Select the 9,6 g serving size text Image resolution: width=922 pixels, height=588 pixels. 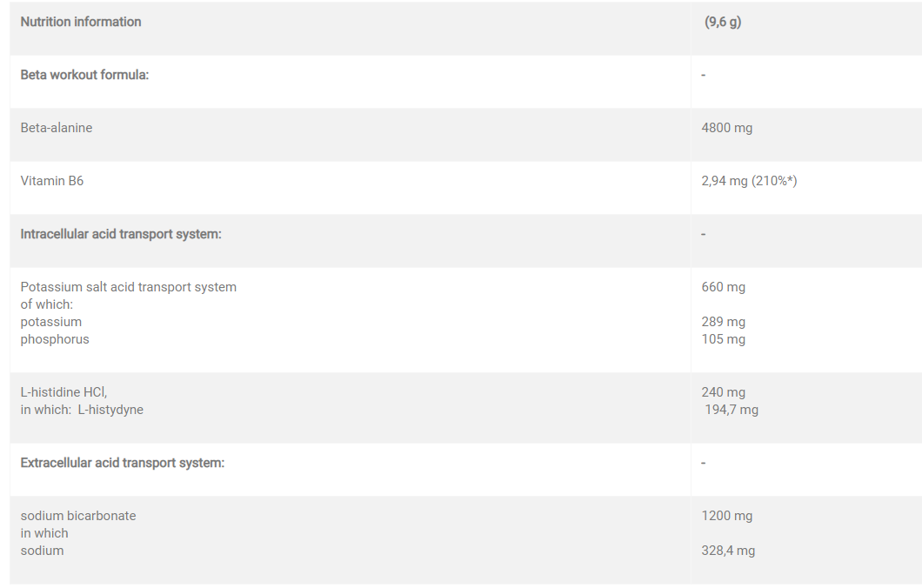(x=723, y=22)
